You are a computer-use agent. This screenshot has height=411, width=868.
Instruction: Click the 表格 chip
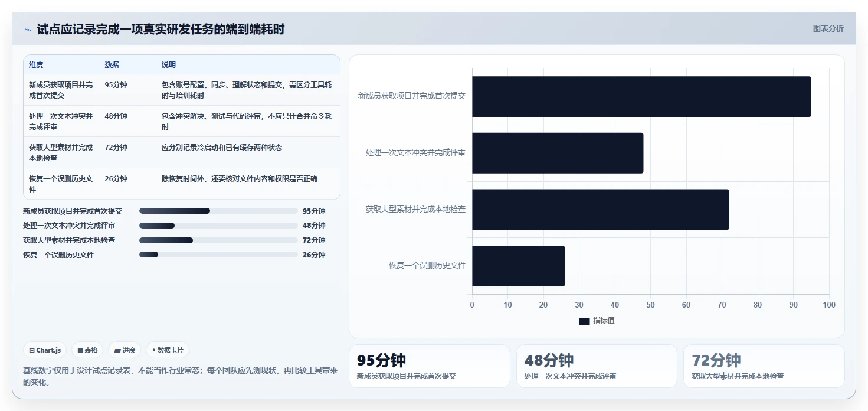[87, 350]
